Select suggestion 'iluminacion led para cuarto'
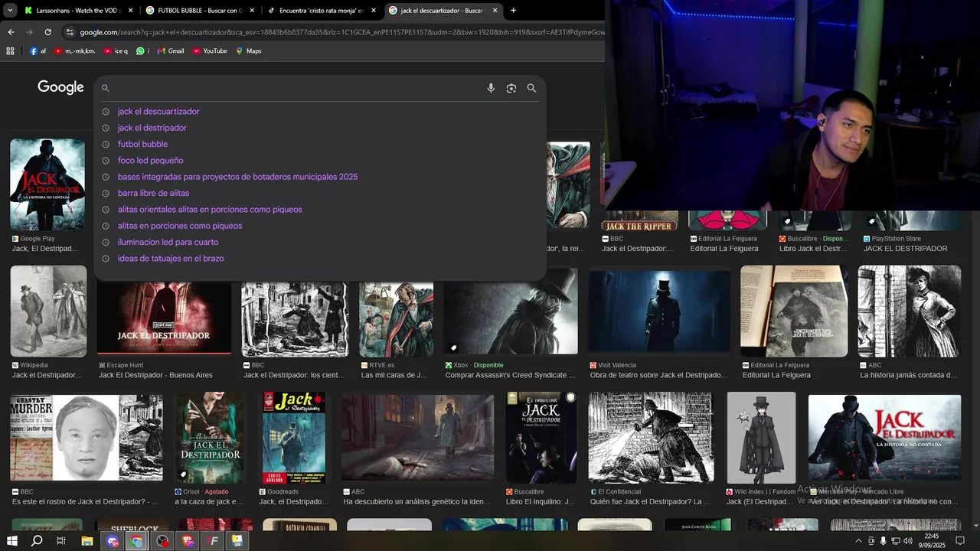This screenshot has width=980, height=551. tap(168, 242)
